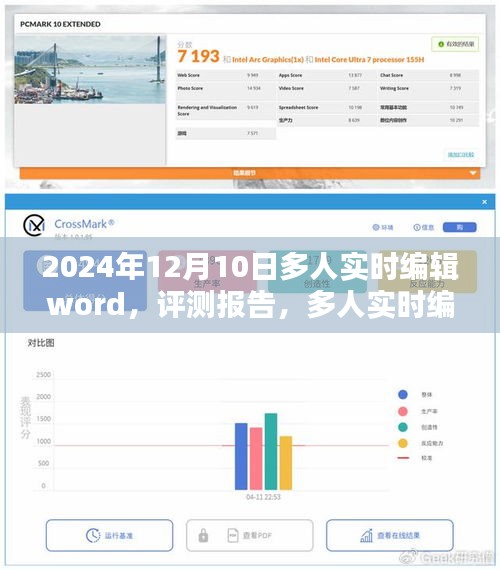500x570 pixels.
Task: Toggle the yellow responsiveness legend swatch
Action: 403,443
